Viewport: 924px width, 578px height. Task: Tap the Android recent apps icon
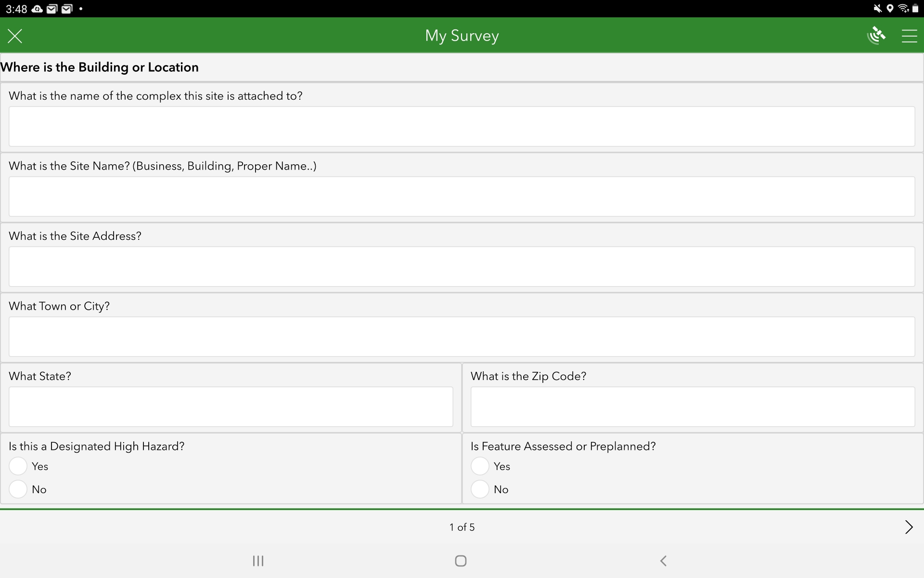[258, 561]
